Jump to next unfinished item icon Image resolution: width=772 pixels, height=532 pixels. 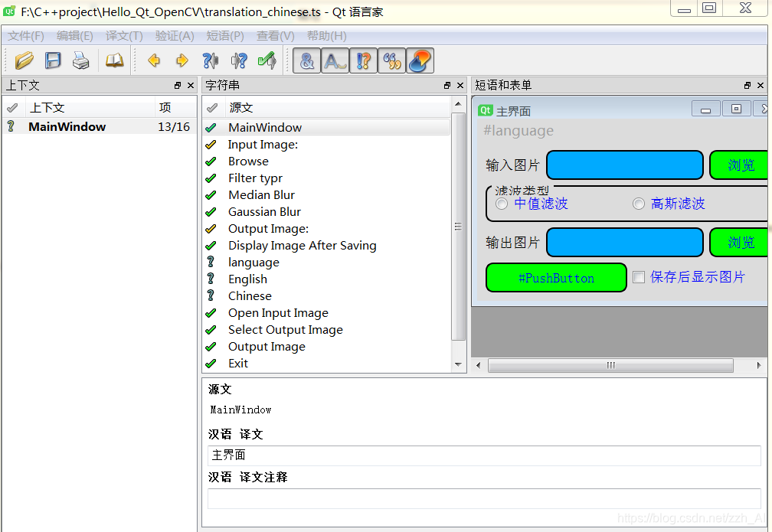coord(239,60)
